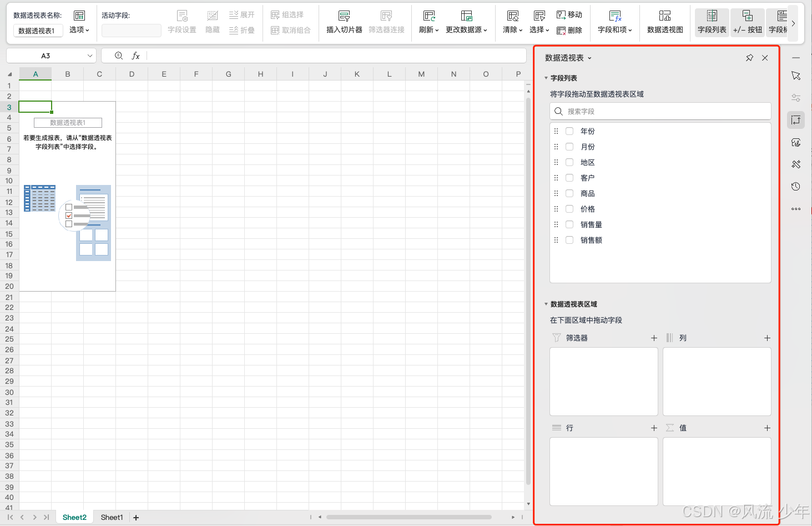
Task: Click the 数据透视图 (Pivot Chart) icon
Action: (x=664, y=23)
